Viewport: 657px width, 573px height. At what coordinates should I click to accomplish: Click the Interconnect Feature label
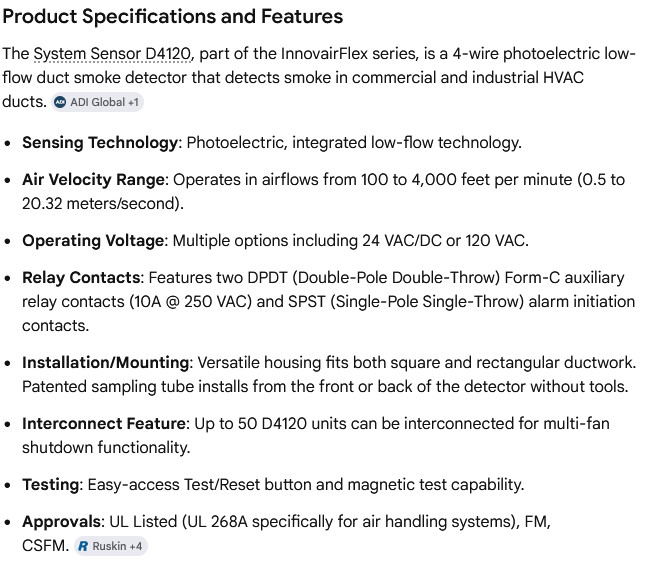click(104, 423)
